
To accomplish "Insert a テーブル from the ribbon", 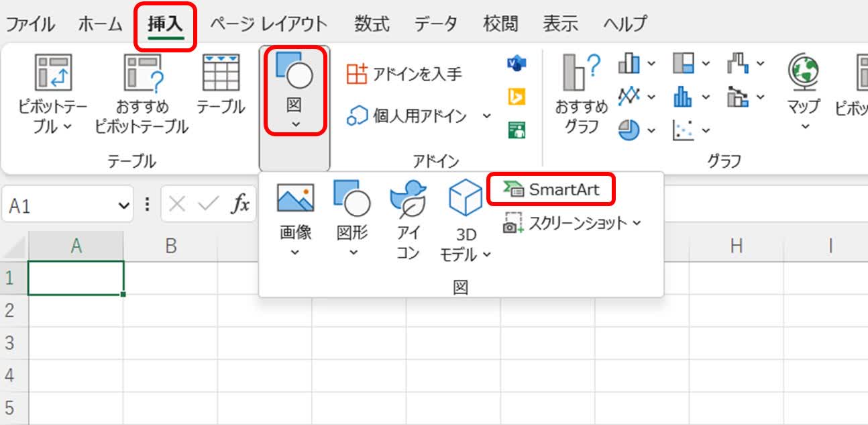I will 221,84.
